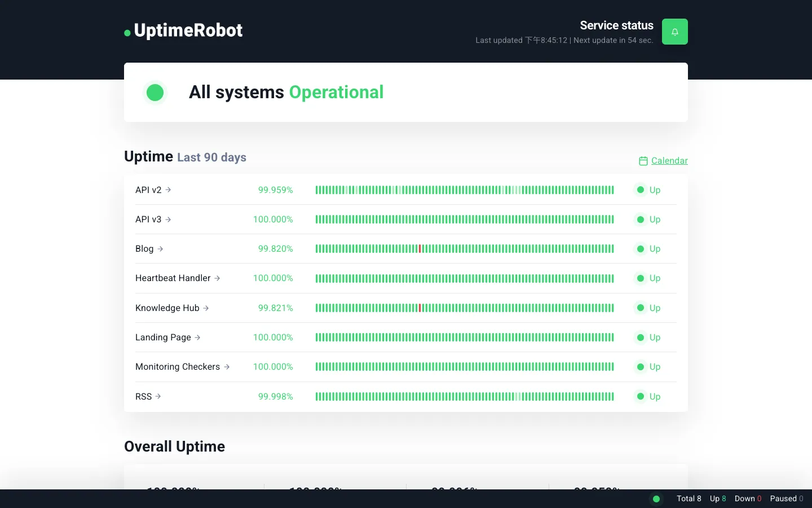Click the green status dot in footer bar
This screenshot has width=812, height=508.
click(x=656, y=499)
